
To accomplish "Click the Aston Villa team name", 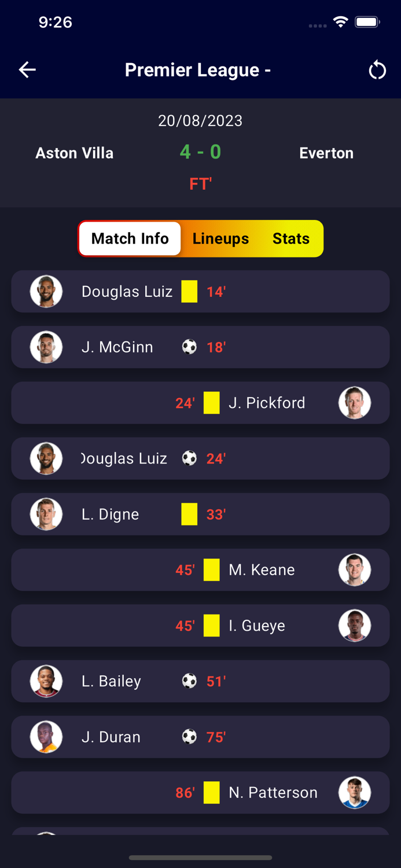I will [75, 153].
